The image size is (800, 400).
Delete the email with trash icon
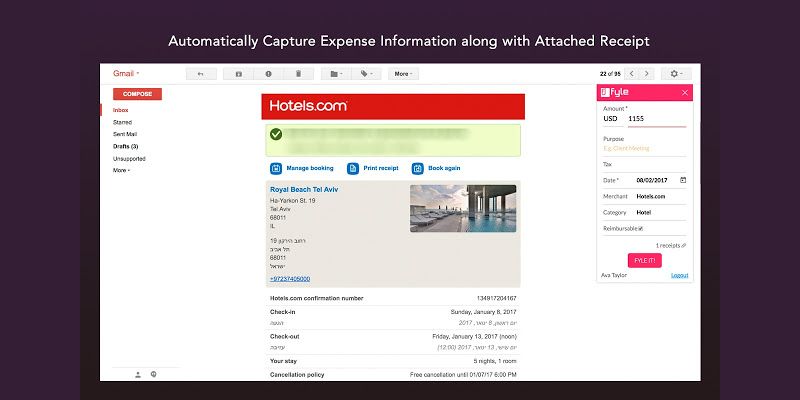[x=298, y=74]
